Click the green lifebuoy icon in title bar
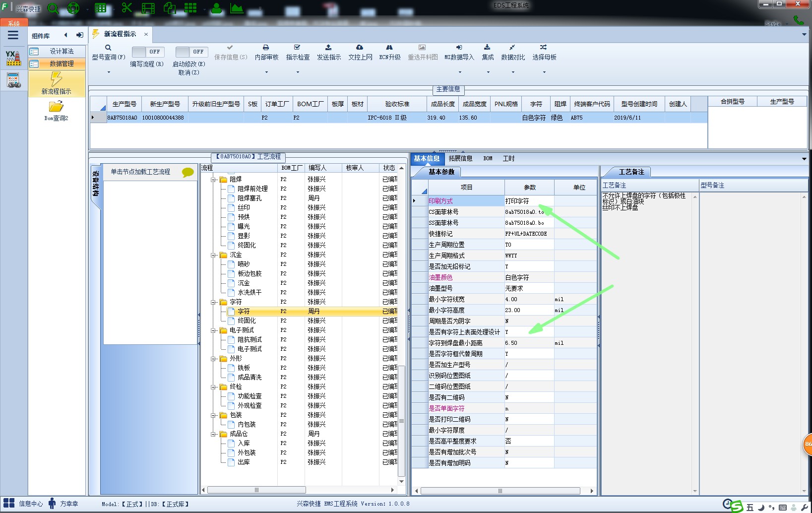Image resolution: width=812 pixels, height=513 pixels. pyautogui.click(x=73, y=8)
